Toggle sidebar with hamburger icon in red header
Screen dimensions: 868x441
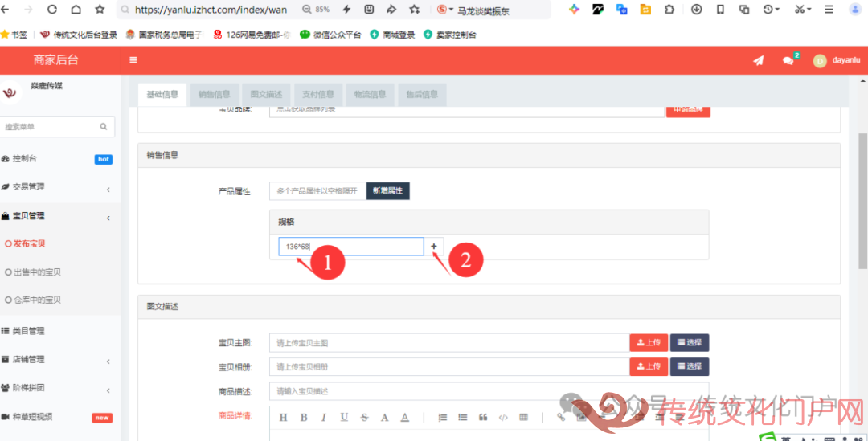coord(133,59)
